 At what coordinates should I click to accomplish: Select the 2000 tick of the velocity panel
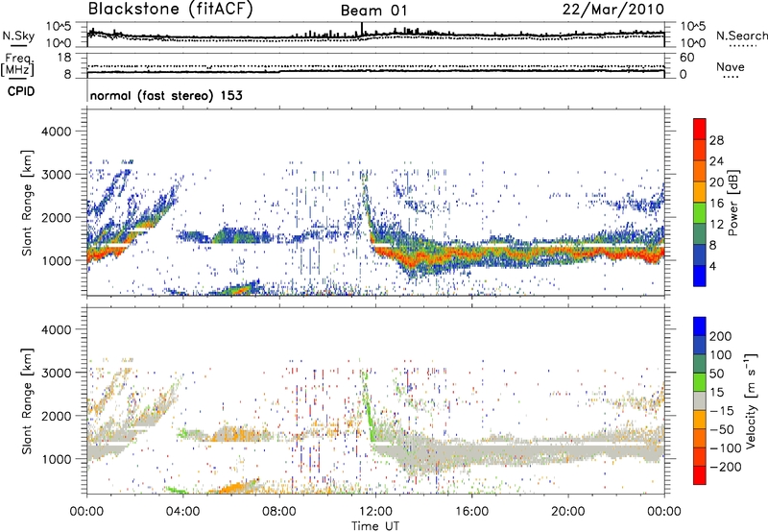[x=56, y=416]
